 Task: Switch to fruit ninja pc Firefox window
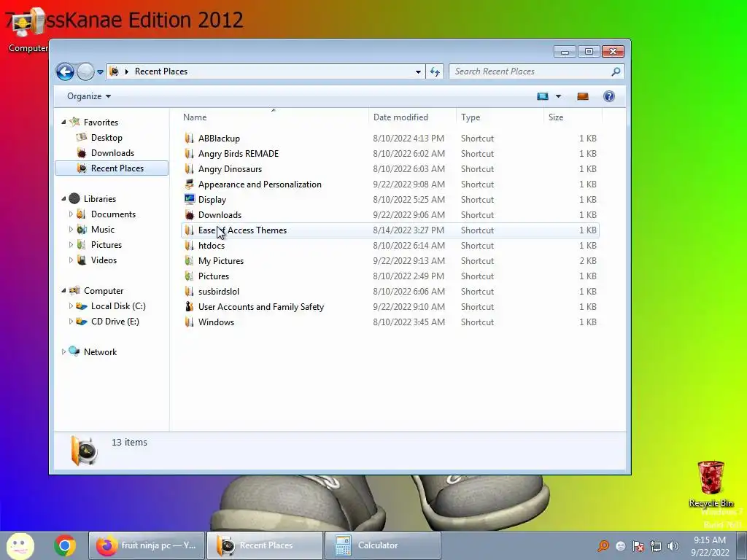[x=146, y=545]
